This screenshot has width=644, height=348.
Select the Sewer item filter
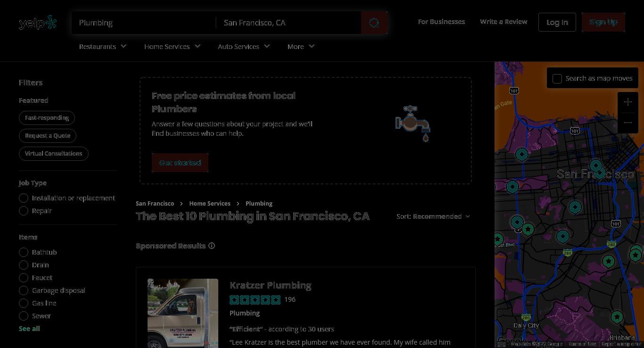tap(24, 316)
